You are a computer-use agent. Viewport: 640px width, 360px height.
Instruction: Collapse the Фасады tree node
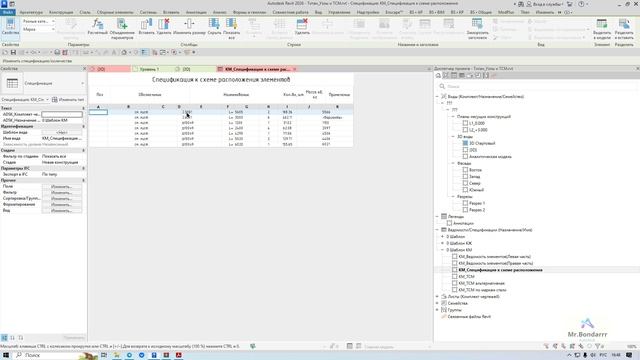click(x=453, y=163)
